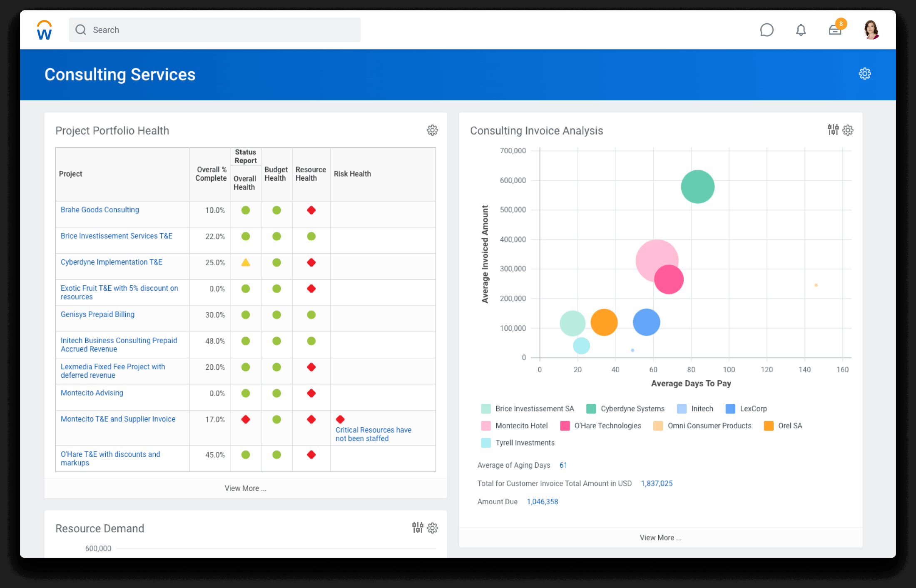Open the inbox tray icon
Image resolution: width=916 pixels, height=588 pixels.
tap(835, 30)
